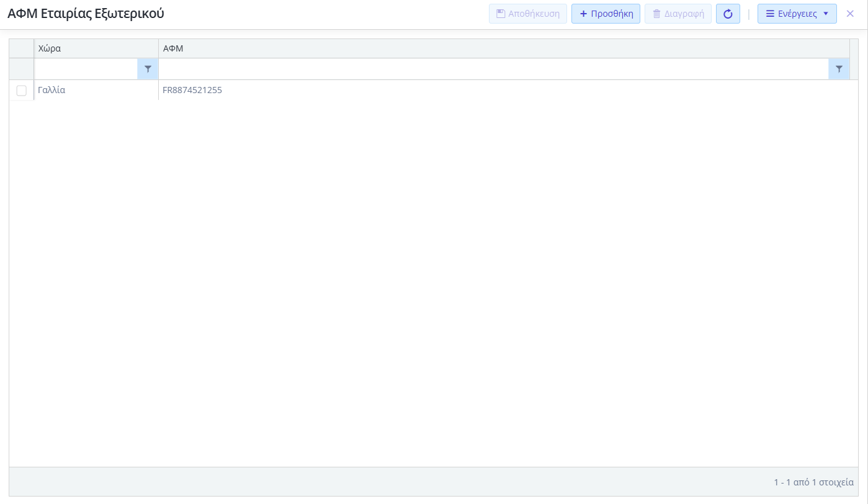Tick the checkbox for the Γαλλία row
The image size is (868, 504).
tap(22, 91)
